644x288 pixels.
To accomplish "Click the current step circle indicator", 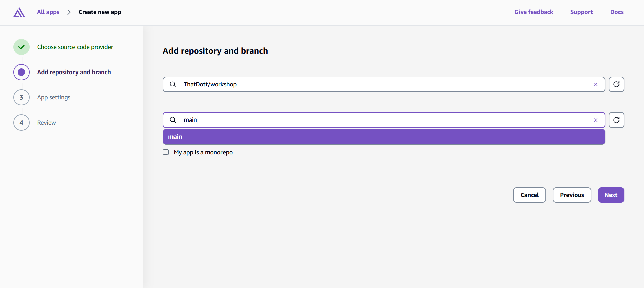I will tap(21, 72).
